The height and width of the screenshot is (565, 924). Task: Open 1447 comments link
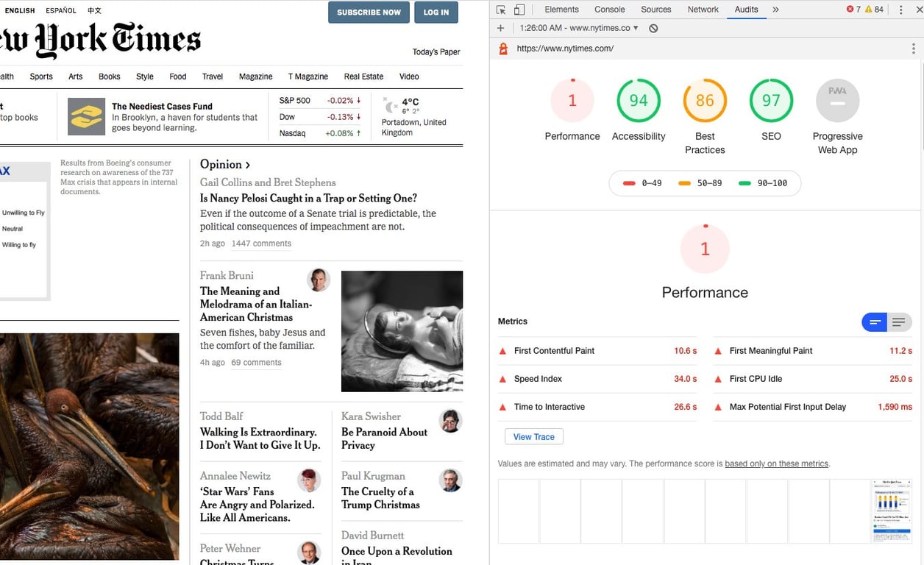point(261,244)
